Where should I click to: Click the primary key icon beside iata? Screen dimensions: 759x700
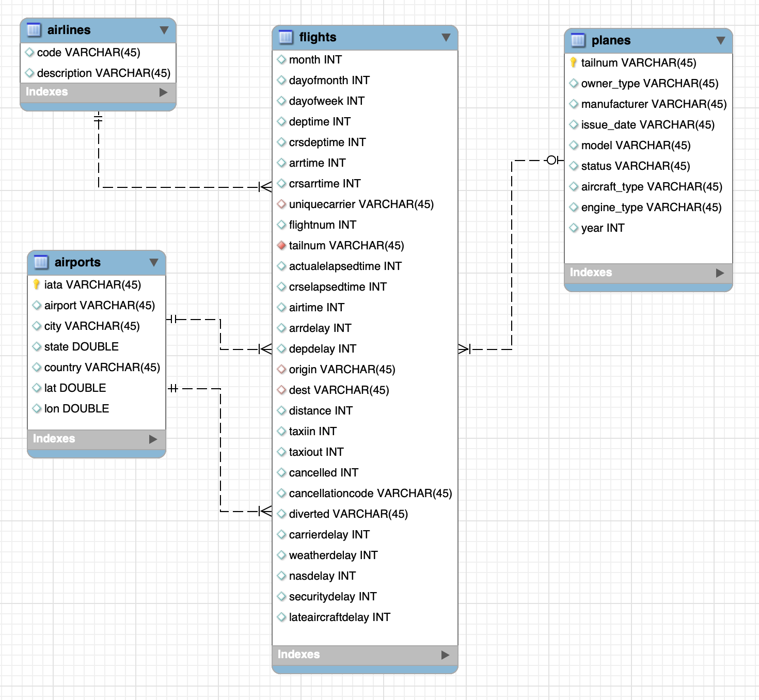[36, 284]
